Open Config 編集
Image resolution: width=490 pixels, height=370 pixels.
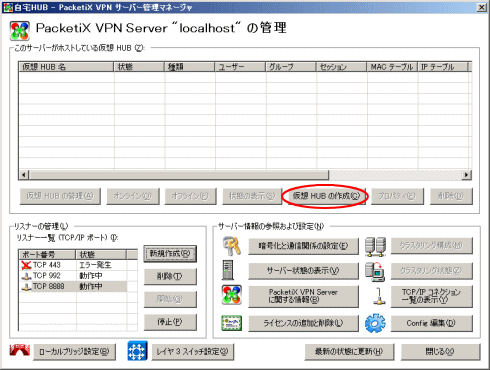(432, 323)
